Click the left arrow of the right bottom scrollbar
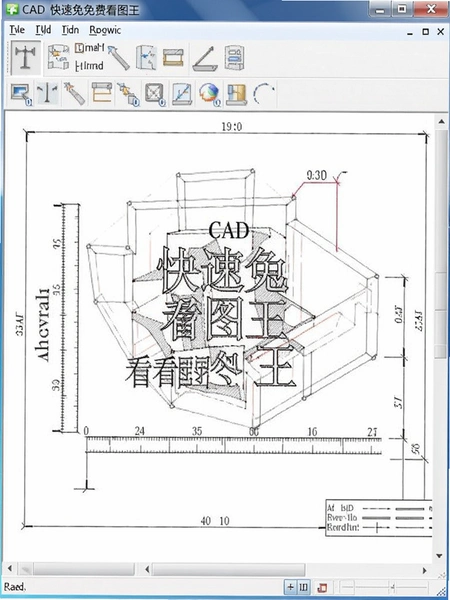The height and width of the screenshot is (600, 450). coord(147,570)
